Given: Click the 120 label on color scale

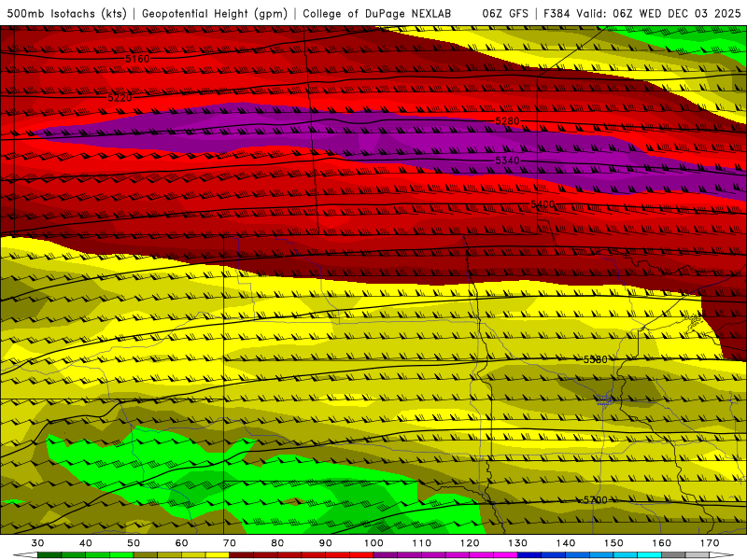Looking at the screenshot, I should pyautogui.click(x=470, y=543).
